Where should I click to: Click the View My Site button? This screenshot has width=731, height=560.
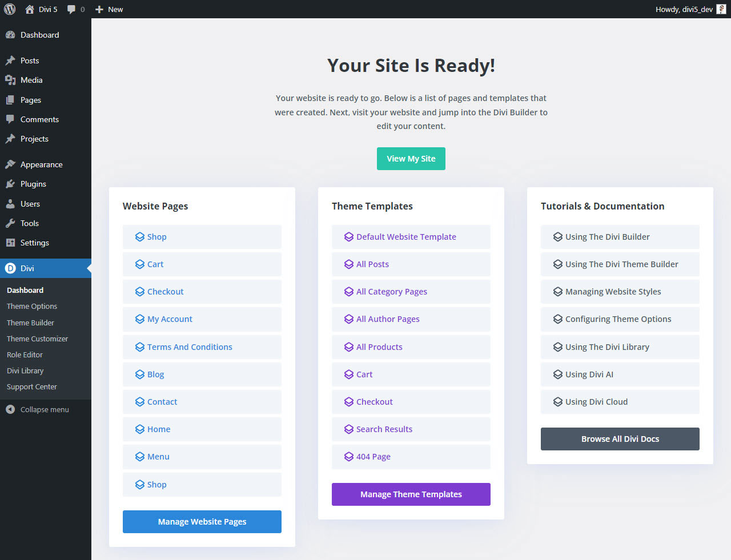coord(411,159)
